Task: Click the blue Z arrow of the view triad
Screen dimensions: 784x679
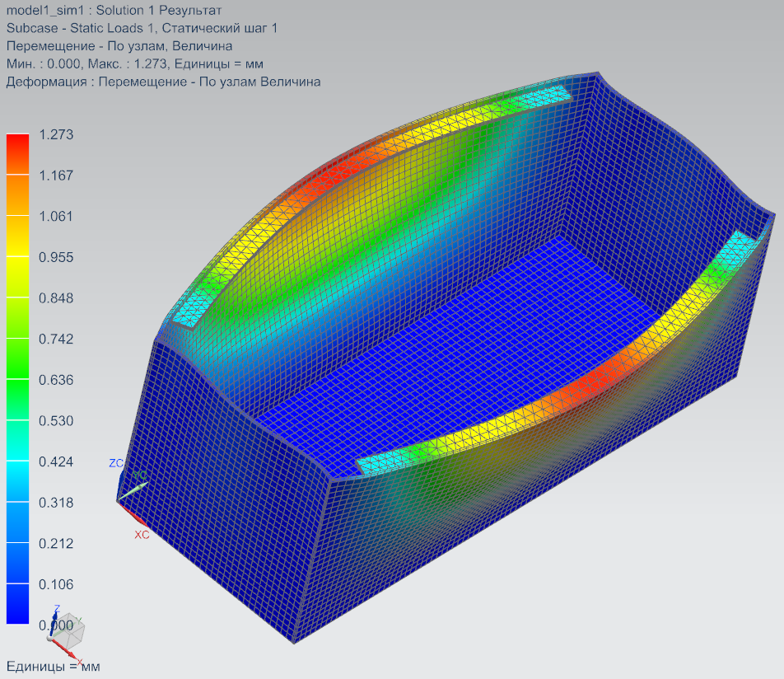Action: [54, 616]
